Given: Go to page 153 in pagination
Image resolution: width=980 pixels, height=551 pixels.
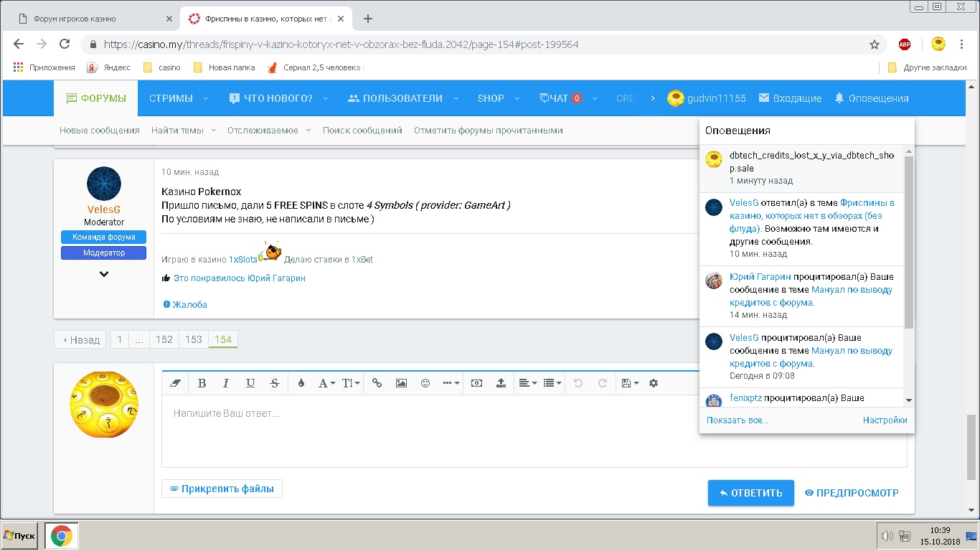Looking at the screenshot, I should coord(194,339).
